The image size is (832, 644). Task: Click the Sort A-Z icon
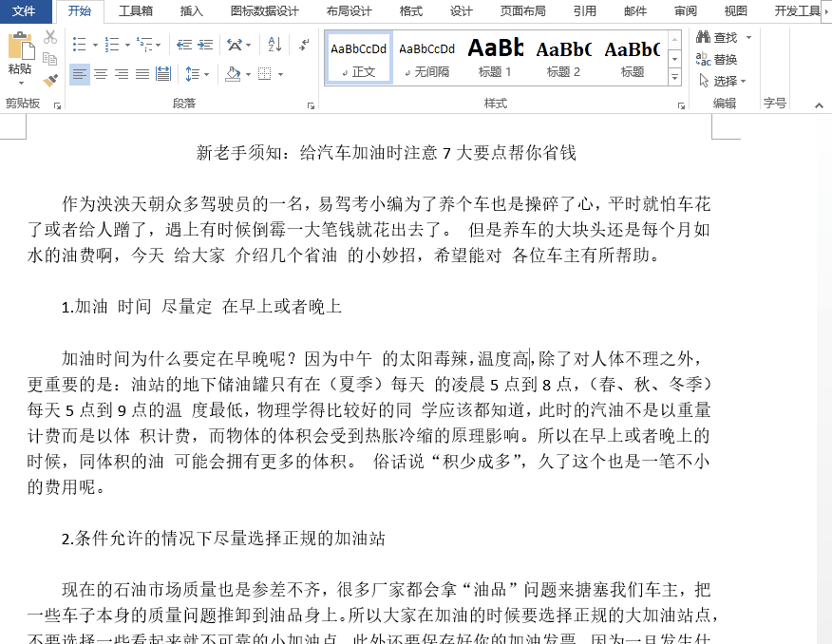(x=274, y=45)
